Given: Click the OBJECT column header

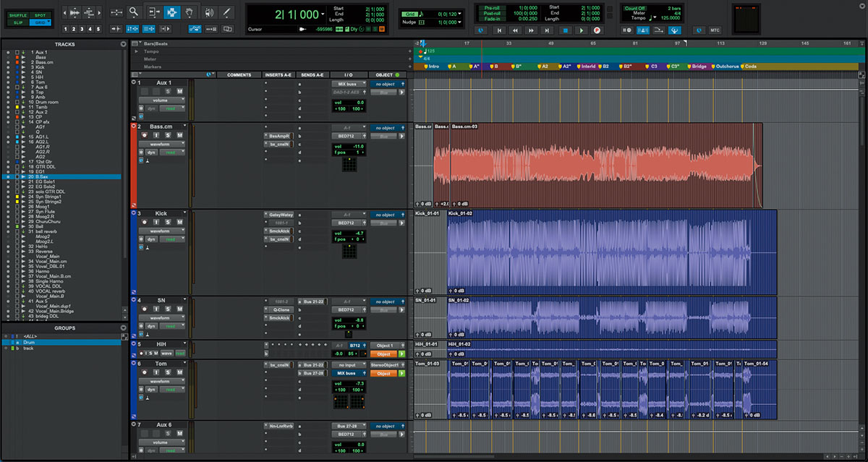Looking at the screenshot, I should pos(388,74).
